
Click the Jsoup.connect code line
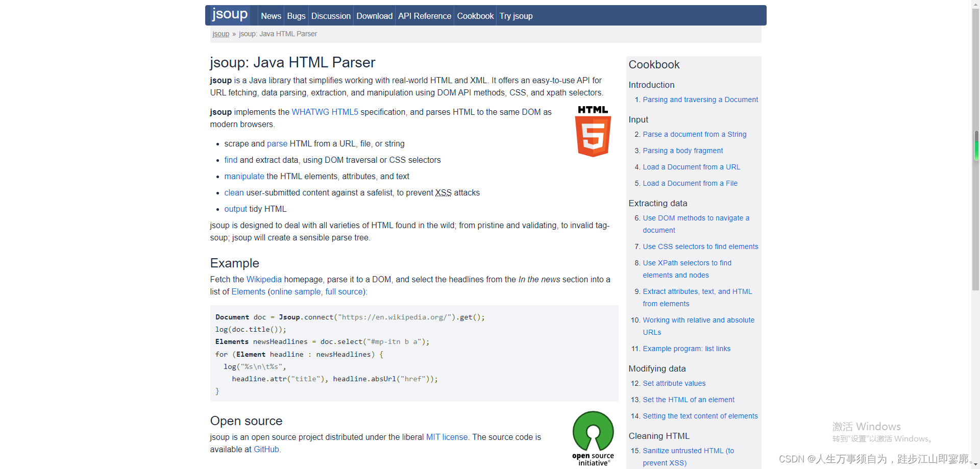coord(350,317)
